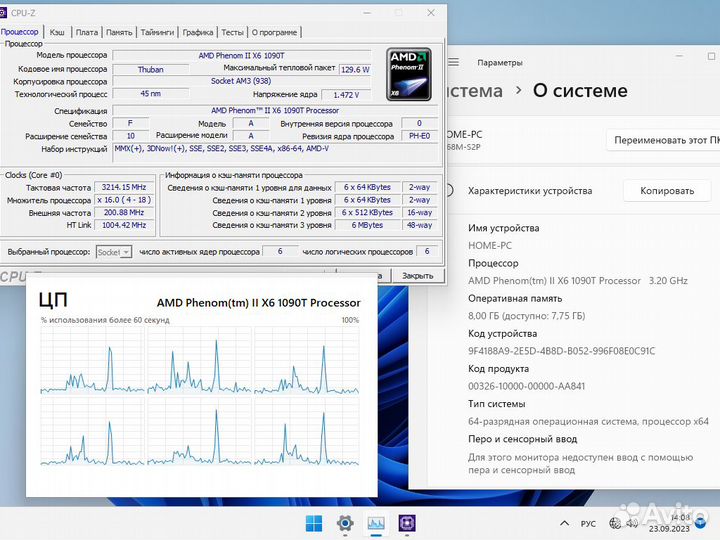
Task: Select the Процессор tab in CPU-Z
Action: pyautogui.click(x=21, y=32)
